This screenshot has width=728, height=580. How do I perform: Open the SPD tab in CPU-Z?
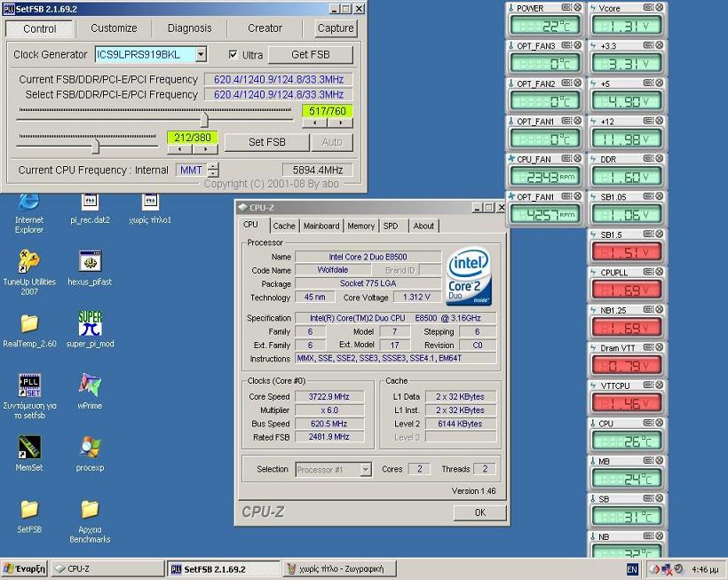(391, 226)
